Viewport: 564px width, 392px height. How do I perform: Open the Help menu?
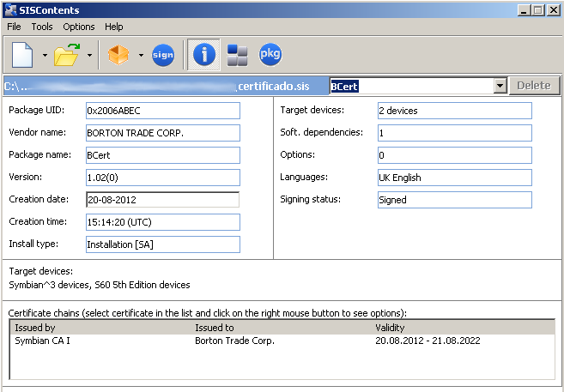tap(114, 27)
